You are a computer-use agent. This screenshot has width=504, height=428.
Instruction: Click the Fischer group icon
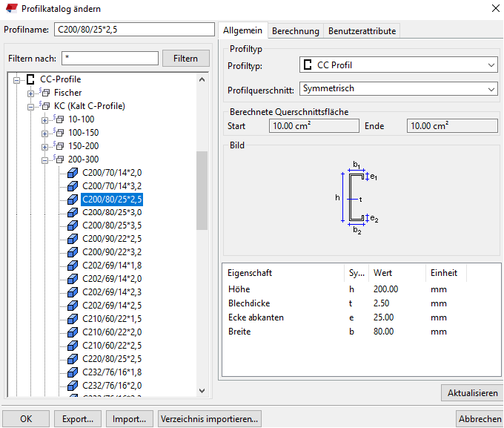pos(44,93)
